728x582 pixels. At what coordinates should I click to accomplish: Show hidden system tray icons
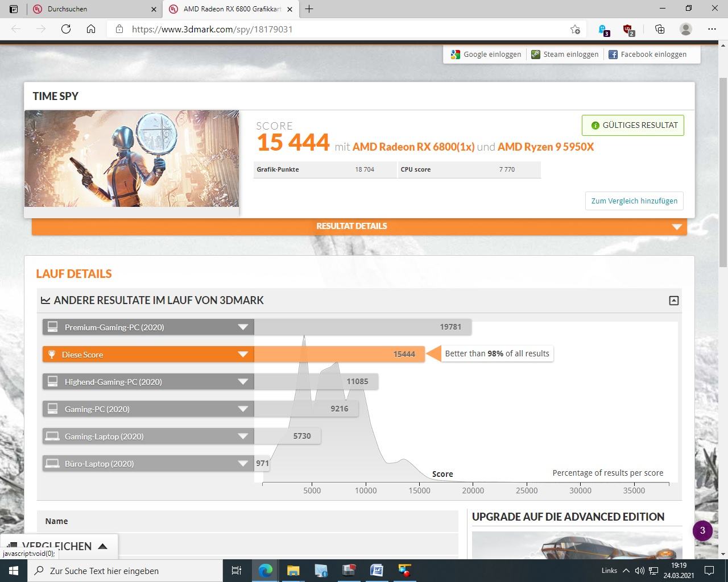pyautogui.click(x=626, y=571)
